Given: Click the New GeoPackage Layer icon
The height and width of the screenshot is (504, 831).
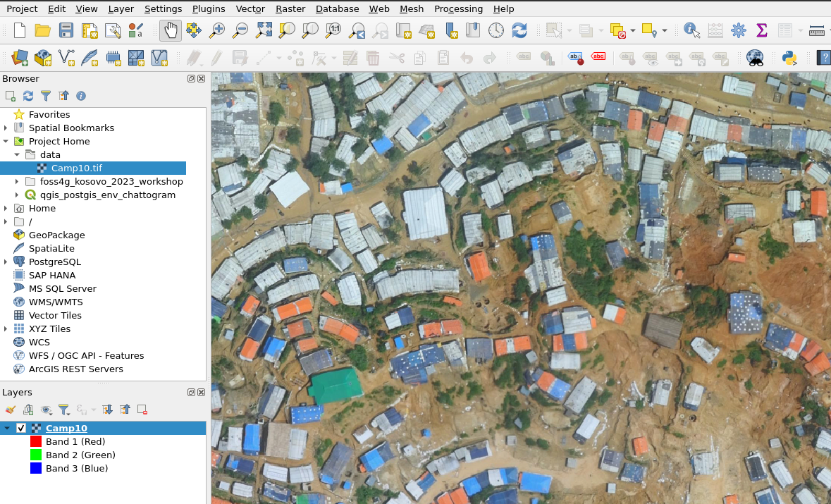Looking at the screenshot, I should pos(43,57).
